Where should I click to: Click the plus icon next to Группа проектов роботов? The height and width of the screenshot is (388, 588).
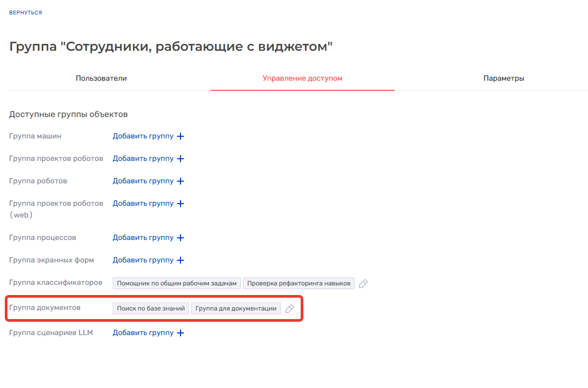coord(181,159)
